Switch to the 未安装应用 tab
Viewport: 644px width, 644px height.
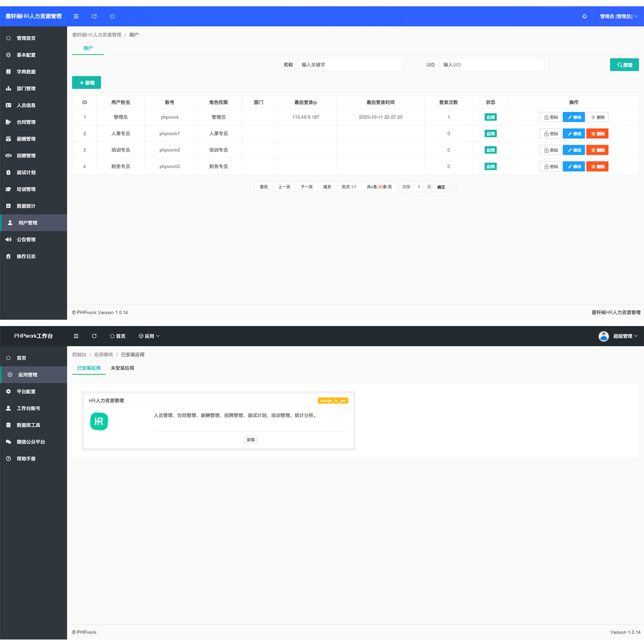(122, 368)
